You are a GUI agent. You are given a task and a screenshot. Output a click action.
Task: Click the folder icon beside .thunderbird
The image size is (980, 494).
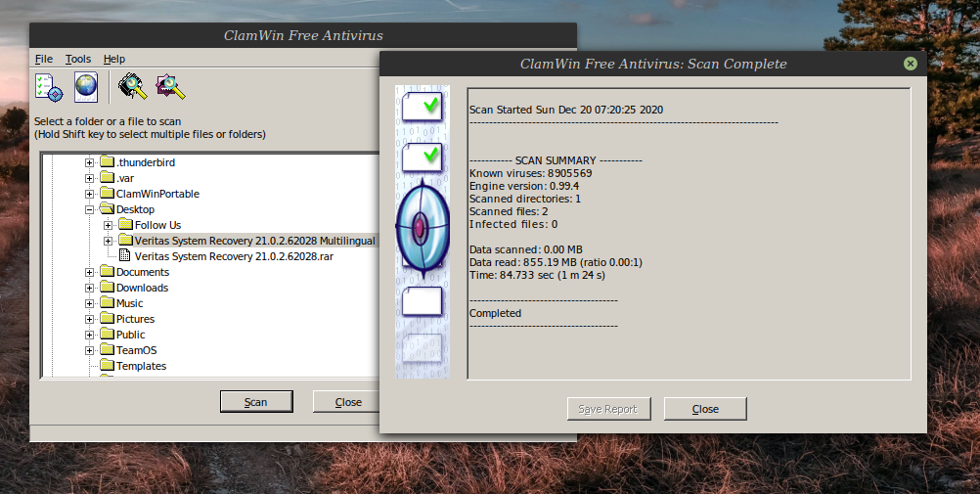[107, 162]
